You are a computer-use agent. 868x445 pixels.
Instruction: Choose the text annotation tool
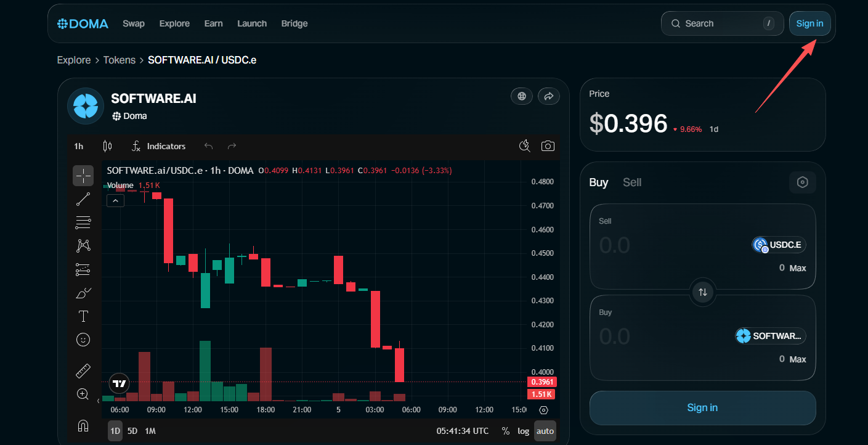pyautogui.click(x=83, y=316)
